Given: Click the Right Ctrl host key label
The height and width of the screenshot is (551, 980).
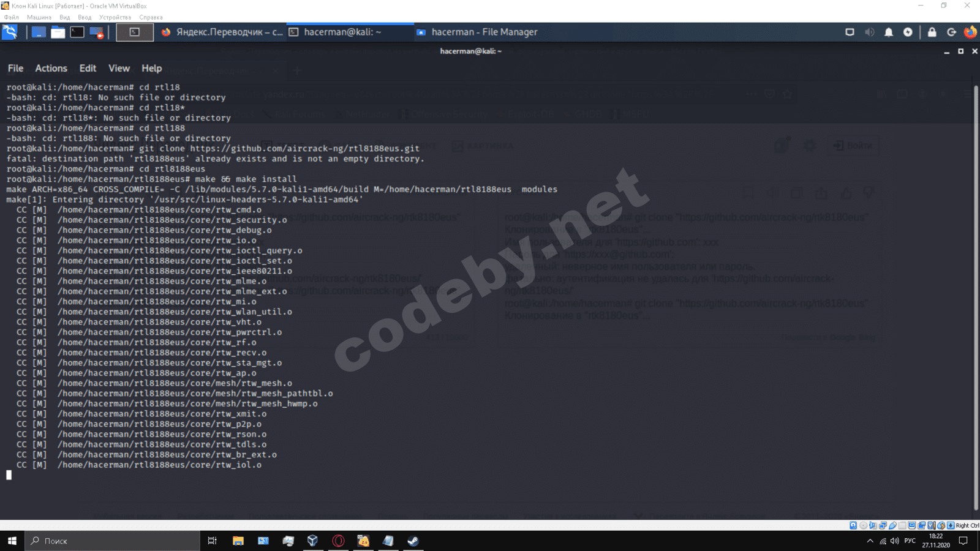Looking at the screenshot, I should coord(967,525).
